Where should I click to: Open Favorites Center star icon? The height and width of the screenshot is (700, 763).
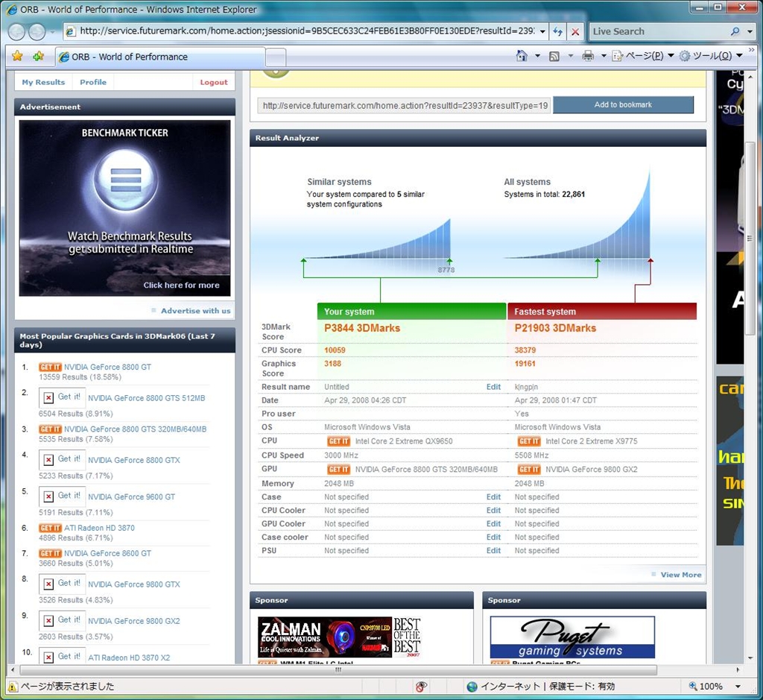[x=17, y=56]
